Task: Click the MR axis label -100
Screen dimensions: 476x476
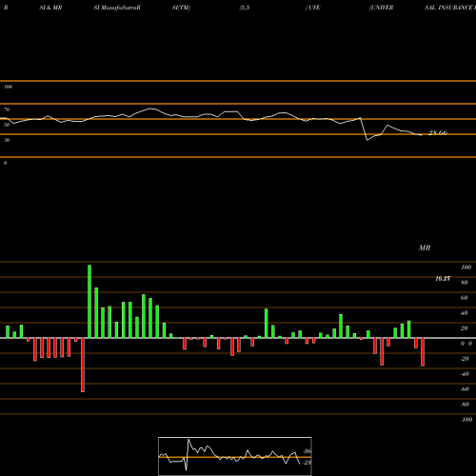Action: tap(466, 420)
